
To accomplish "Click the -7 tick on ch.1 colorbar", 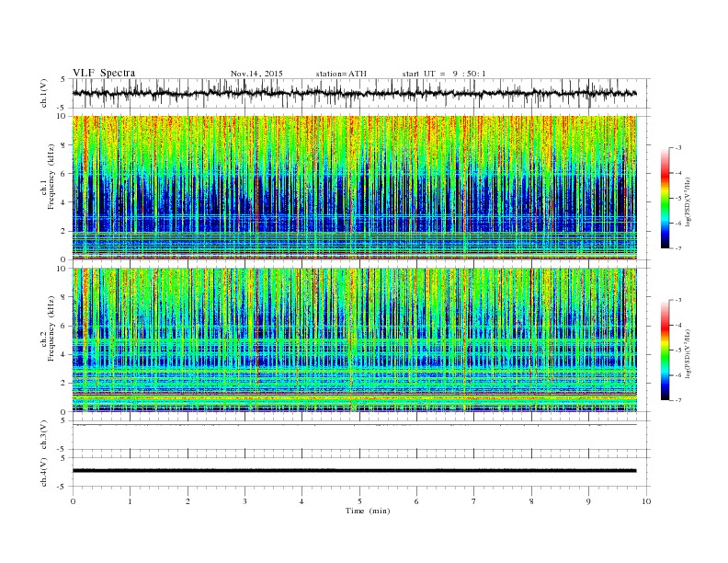I will pyautogui.click(x=677, y=248).
